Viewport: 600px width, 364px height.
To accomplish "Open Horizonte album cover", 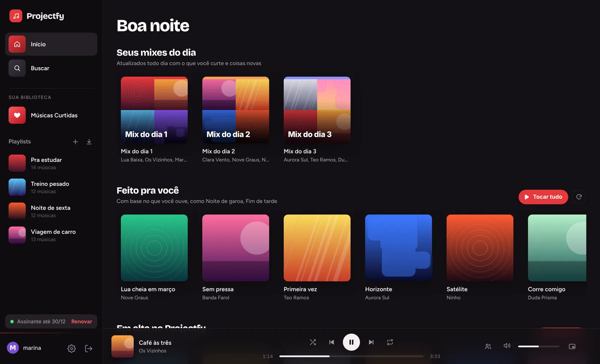I will (398, 248).
